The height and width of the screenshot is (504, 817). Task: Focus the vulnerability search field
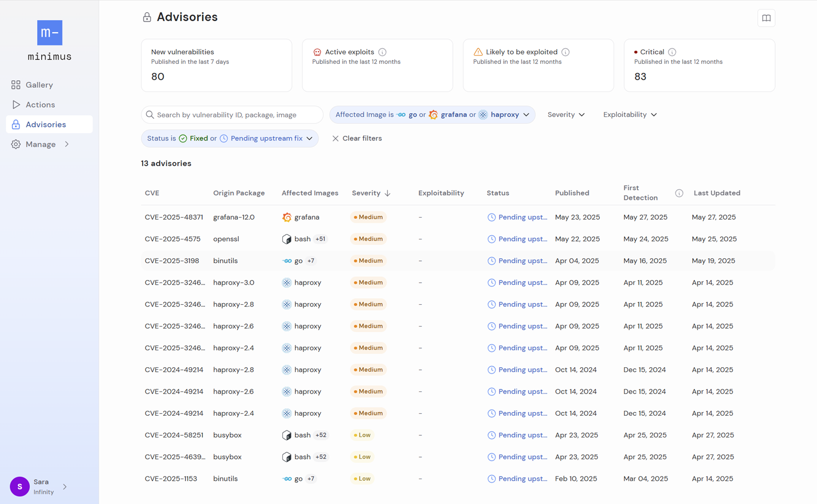(x=232, y=115)
